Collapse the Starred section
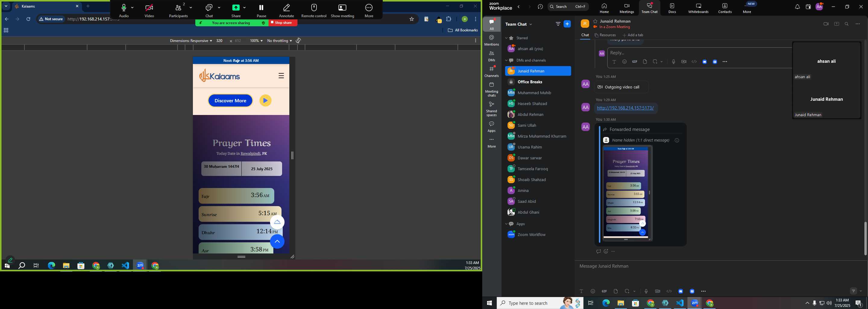 (x=506, y=38)
